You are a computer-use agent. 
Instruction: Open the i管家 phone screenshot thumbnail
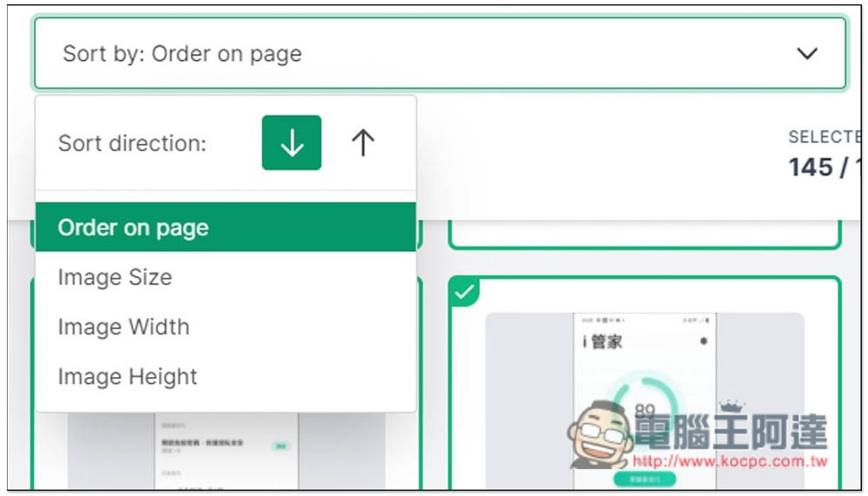[644, 400]
